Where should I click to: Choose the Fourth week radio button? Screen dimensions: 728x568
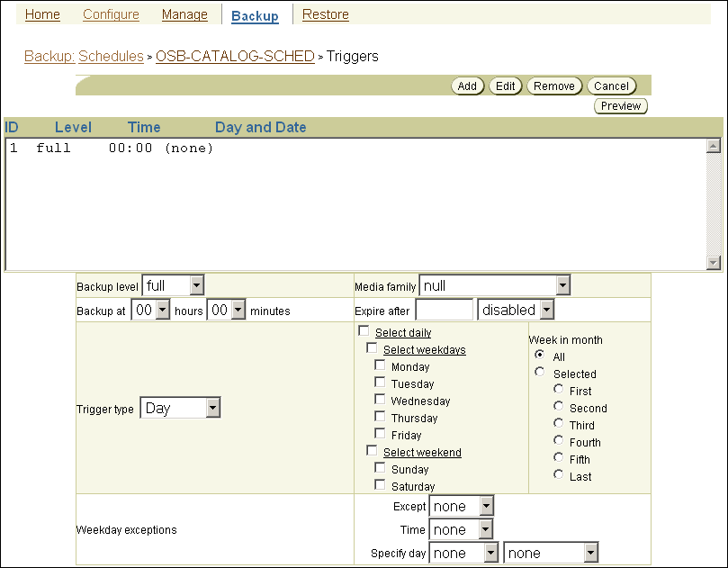coord(559,440)
